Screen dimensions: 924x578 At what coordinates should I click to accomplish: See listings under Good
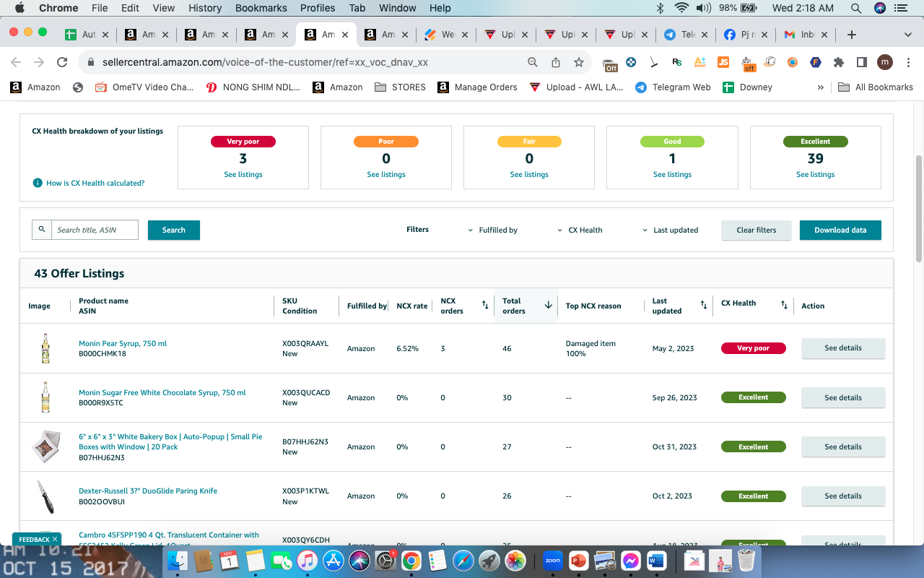coord(672,174)
